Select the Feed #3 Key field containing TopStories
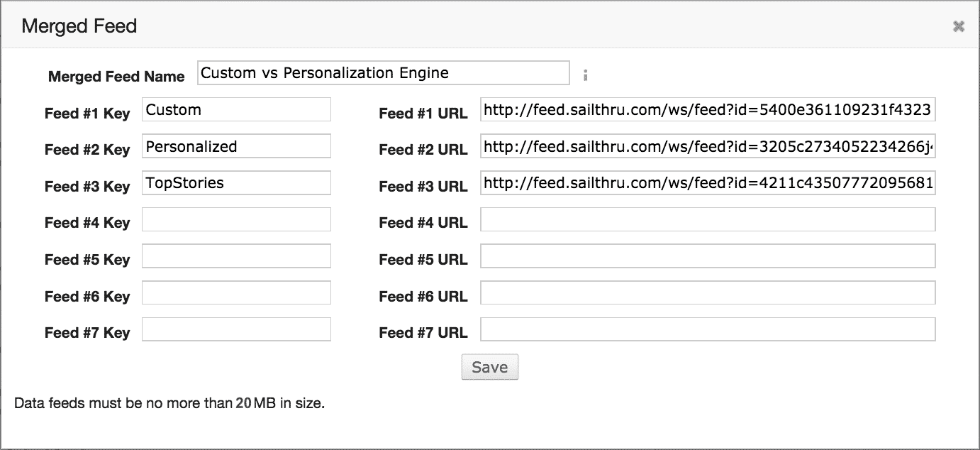The width and height of the screenshot is (980, 450). [236, 183]
